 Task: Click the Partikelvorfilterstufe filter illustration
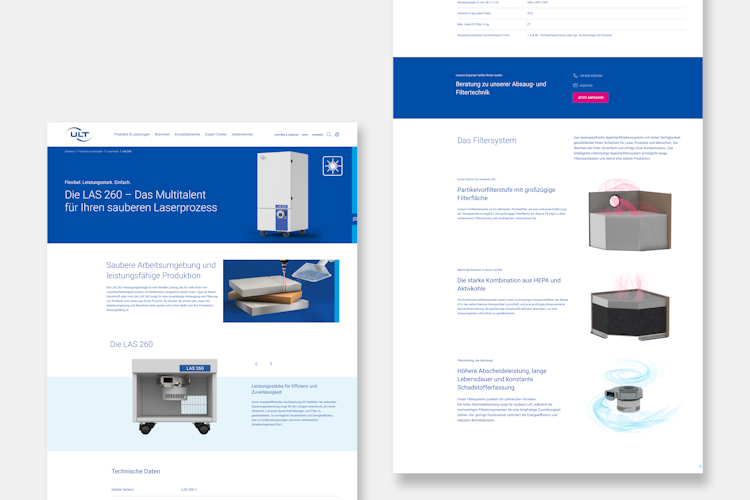(630, 215)
